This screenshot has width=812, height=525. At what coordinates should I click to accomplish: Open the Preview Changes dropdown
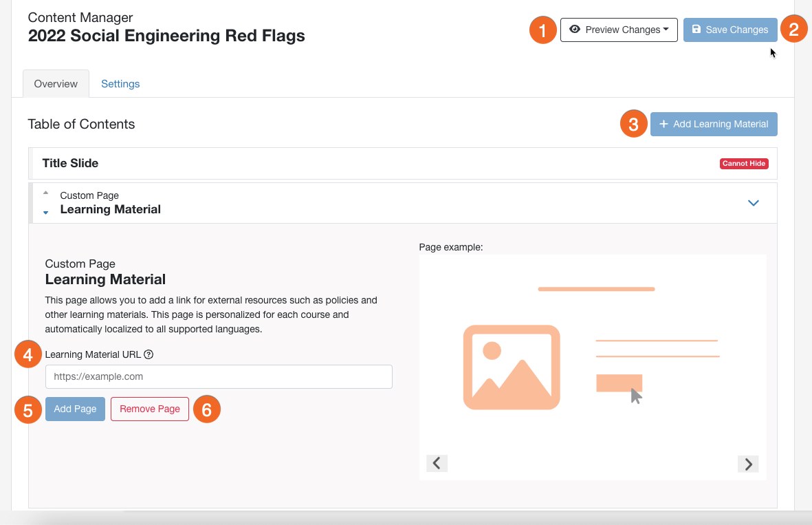click(619, 30)
